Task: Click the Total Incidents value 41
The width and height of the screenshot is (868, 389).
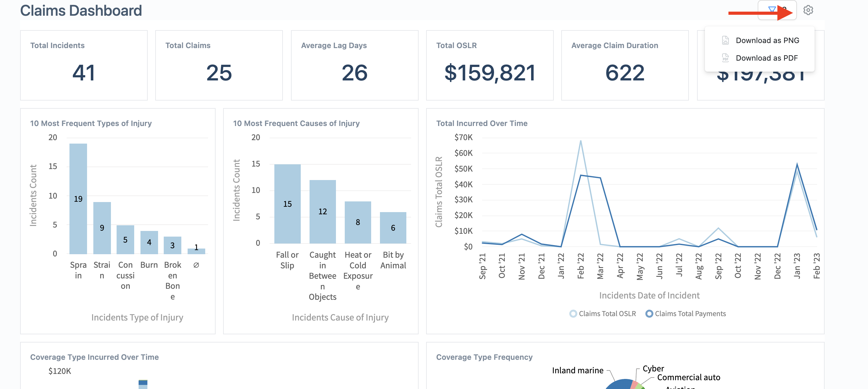Action: point(84,72)
